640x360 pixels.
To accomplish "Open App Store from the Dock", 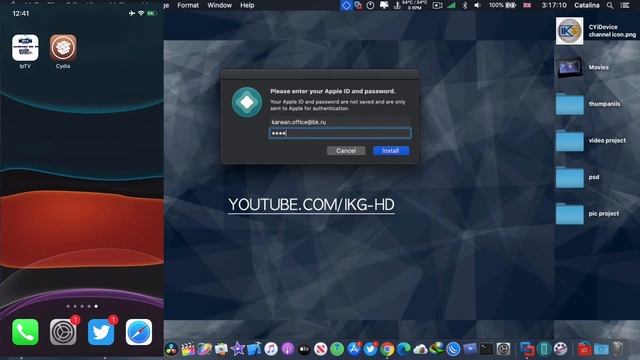I will [354, 349].
